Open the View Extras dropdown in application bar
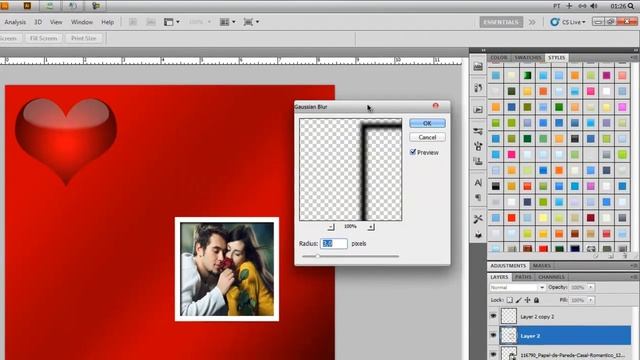The image size is (640, 360). (x=171, y=22)
